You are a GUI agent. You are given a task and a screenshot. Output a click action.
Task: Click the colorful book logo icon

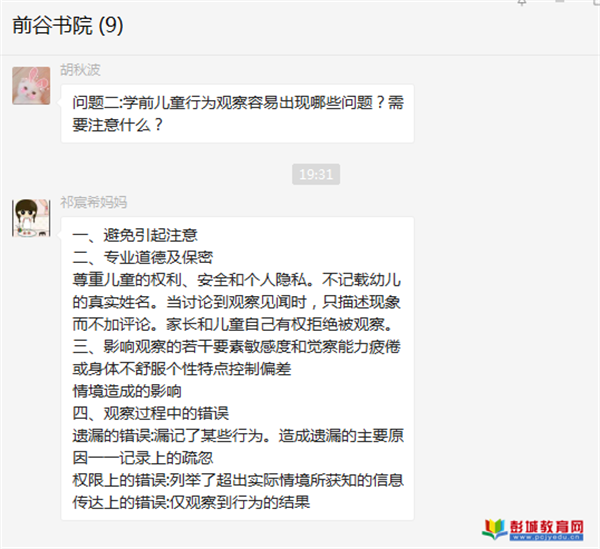[494, 529]
